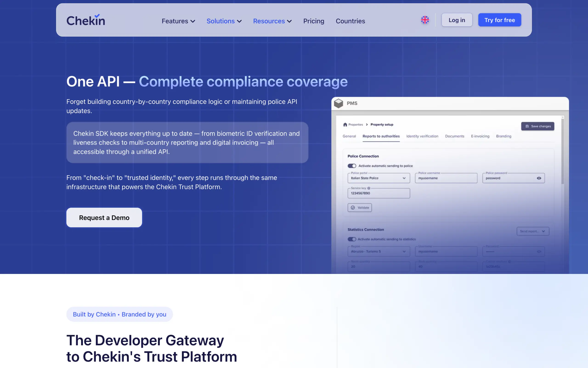The height and width of the screenshot is (368, 588).
Task: Reveal the Police password with eye icon
Action: coord(539,178)
